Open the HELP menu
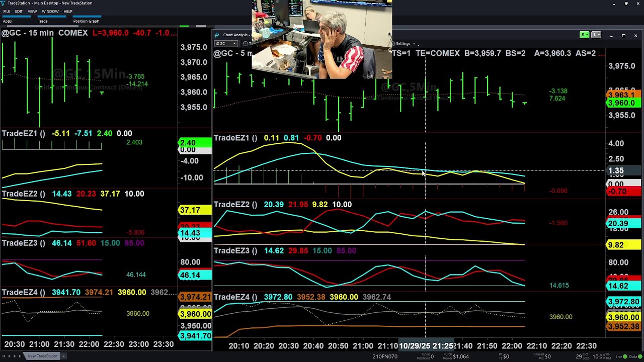Screen dimensions: 644x362 pyautogui.click(x=68, y=11)
